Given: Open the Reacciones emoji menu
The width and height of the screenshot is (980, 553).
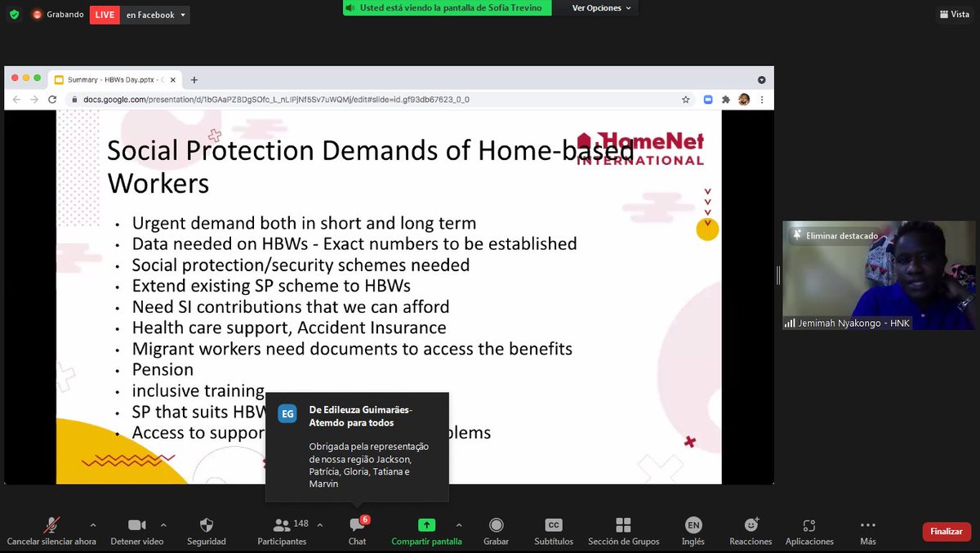Looking at the screenshot, I should 751,531.
